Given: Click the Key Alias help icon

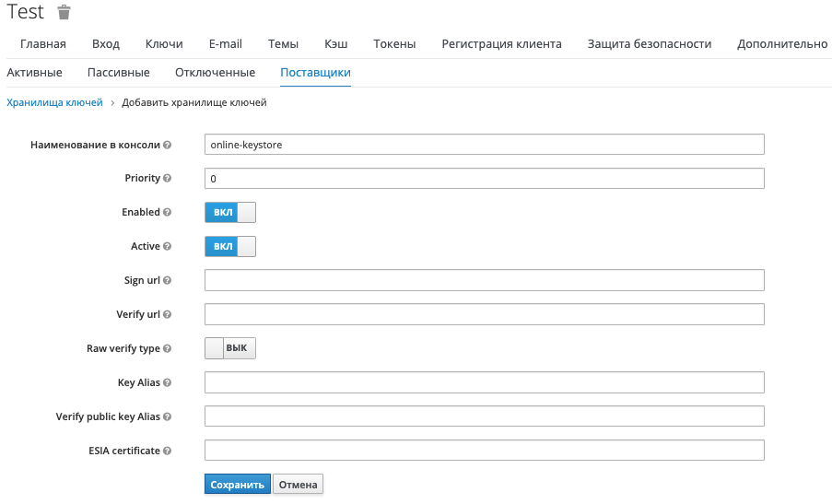Looking at the screenshot, I should (x=168, y=382).
